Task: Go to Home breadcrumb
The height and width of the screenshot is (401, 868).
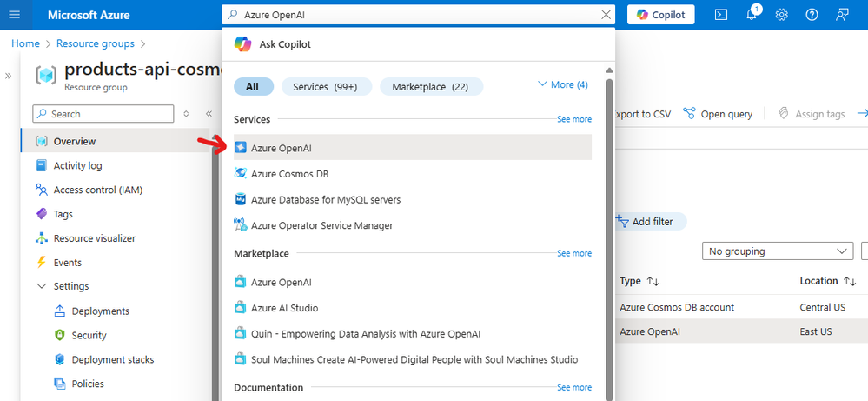Action: pos(25,43)
